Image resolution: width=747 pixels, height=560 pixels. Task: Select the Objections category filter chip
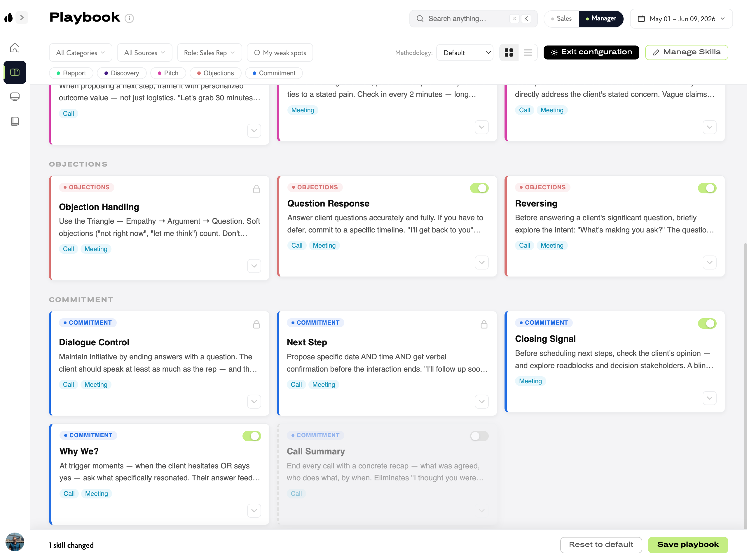click(x=215, y=73)
